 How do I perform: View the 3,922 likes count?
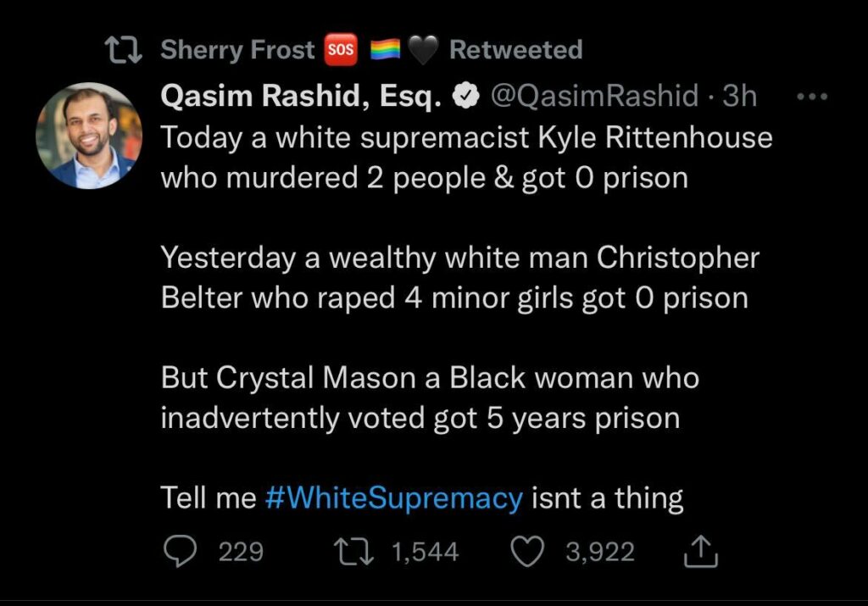pyautogui.click(x=600, y=553)
